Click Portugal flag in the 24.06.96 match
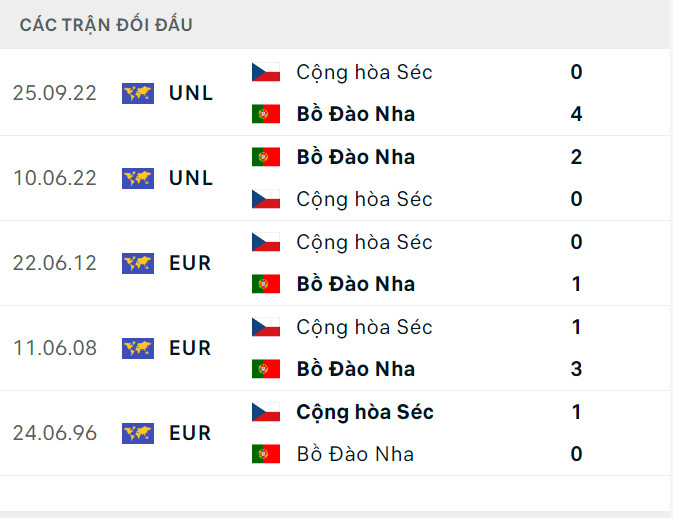The image size is (673, 518). 265,454
